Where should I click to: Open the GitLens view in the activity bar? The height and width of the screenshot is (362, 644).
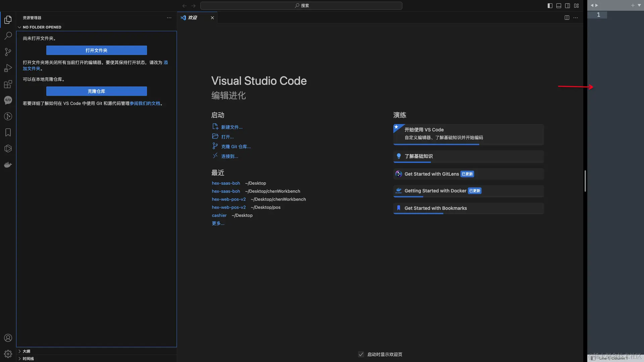[x=8, y=116]
